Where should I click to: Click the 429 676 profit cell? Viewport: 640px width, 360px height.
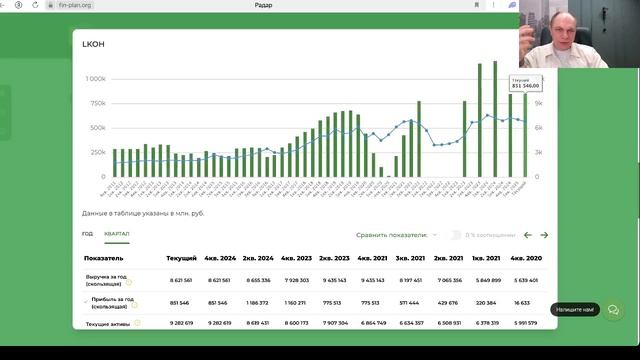(x=448, y=303)
